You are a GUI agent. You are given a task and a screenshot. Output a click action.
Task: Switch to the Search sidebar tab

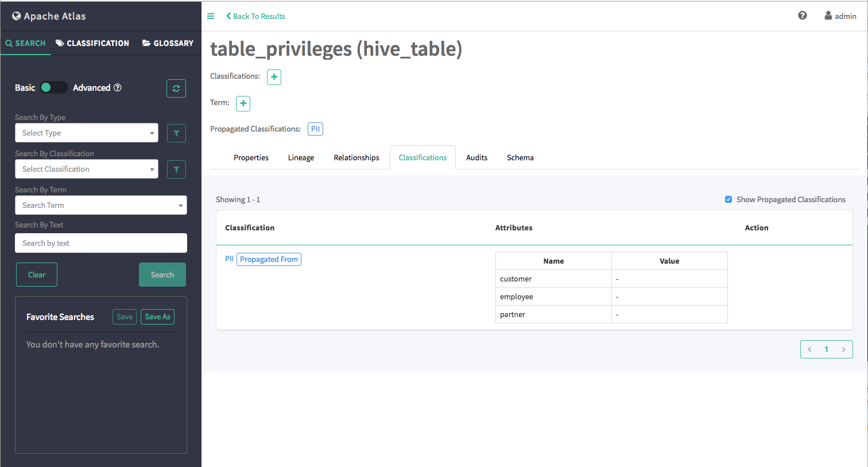tap(26, 43)
